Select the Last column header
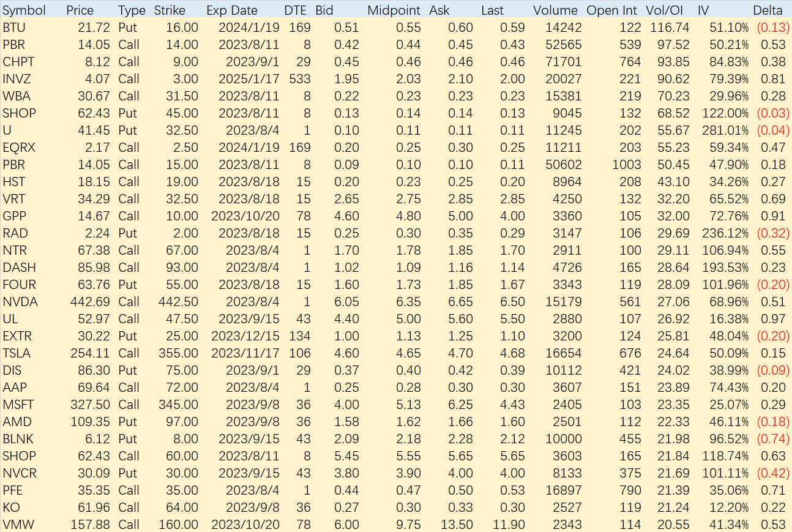 (x=493, y=10)
